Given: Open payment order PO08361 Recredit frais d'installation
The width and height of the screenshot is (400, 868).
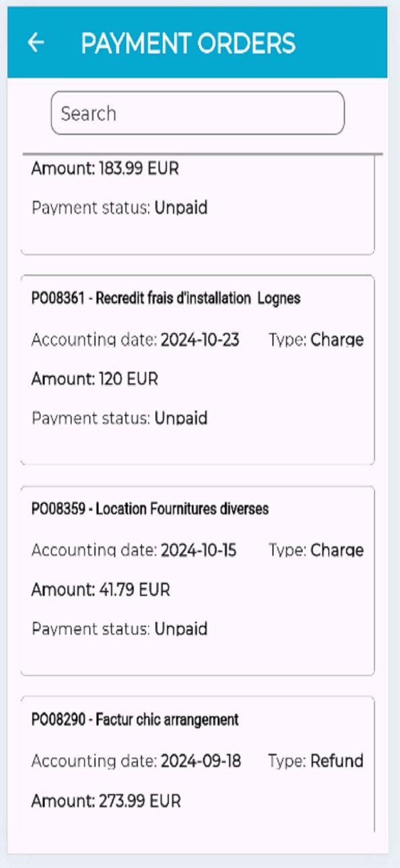Looking at the screenshot, I should pyautogui.click(x=198, y=370).
